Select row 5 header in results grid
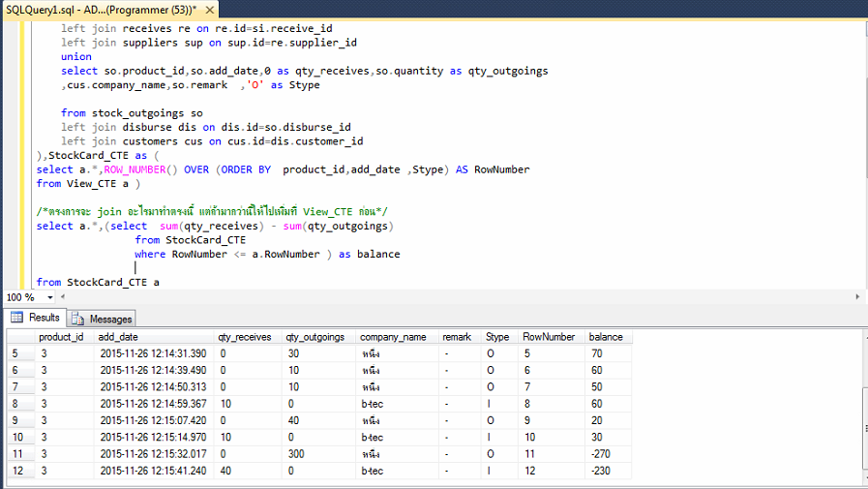This screenshot has width=868, height=489. [19, 353]
